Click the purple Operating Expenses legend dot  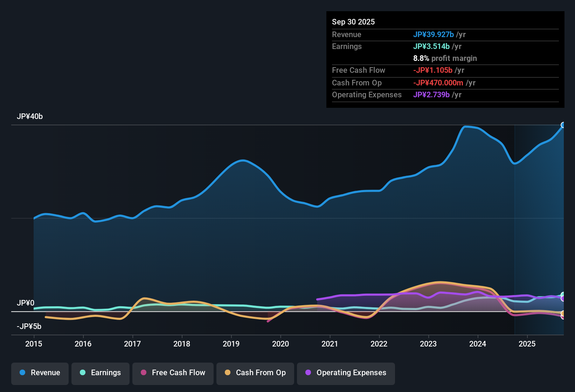point(308,373)
